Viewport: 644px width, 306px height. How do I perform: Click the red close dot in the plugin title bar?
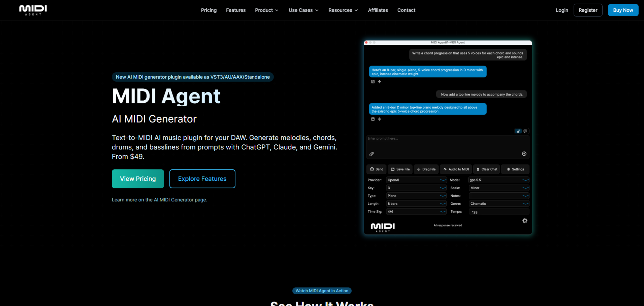click(366, 42)
